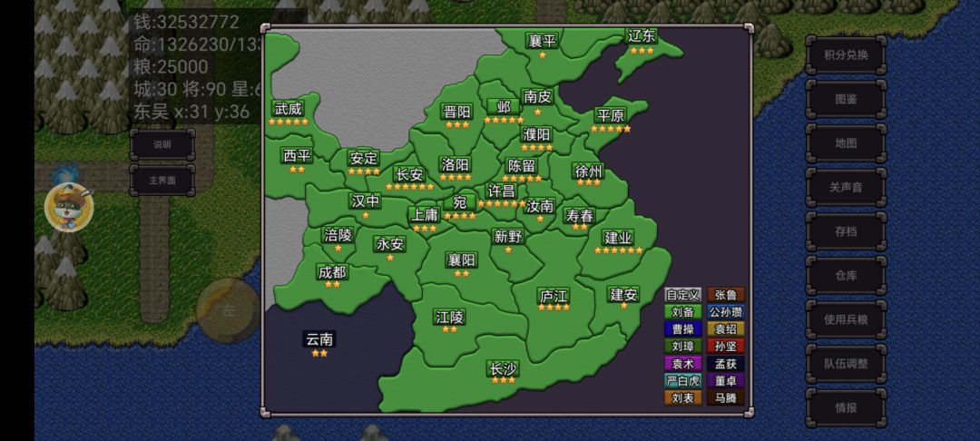Select 长沙 city on the map
The width and height of the screenshot is (980, 441).
[x=503, y=368]
